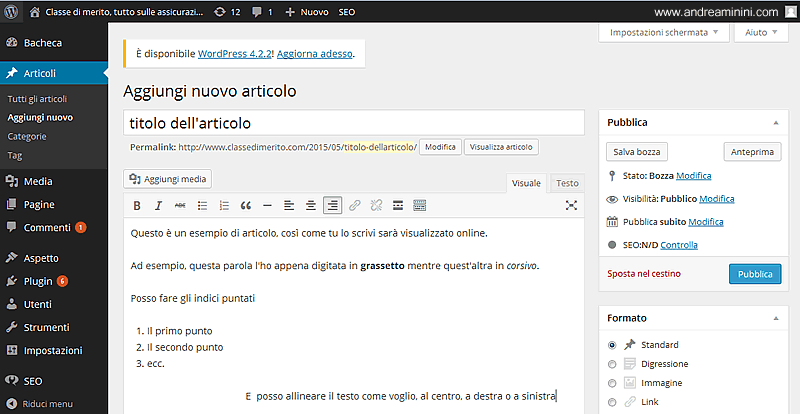Open Plugin in the sidebar menu
Image resolution: width=800 pixels, height=414 pixels.
(x=38, y=281)
